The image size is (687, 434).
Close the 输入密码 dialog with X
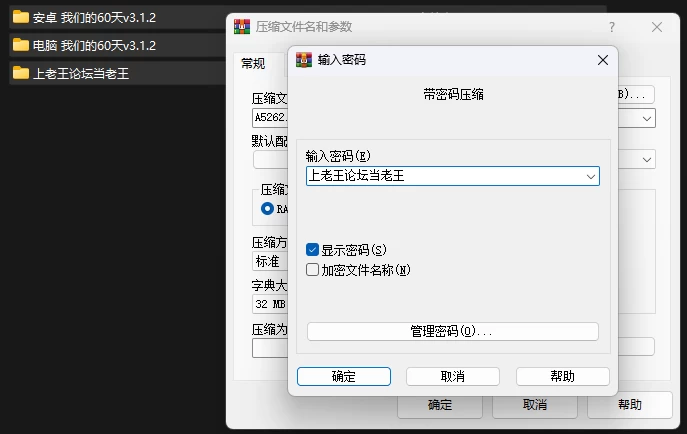point(603,60)
